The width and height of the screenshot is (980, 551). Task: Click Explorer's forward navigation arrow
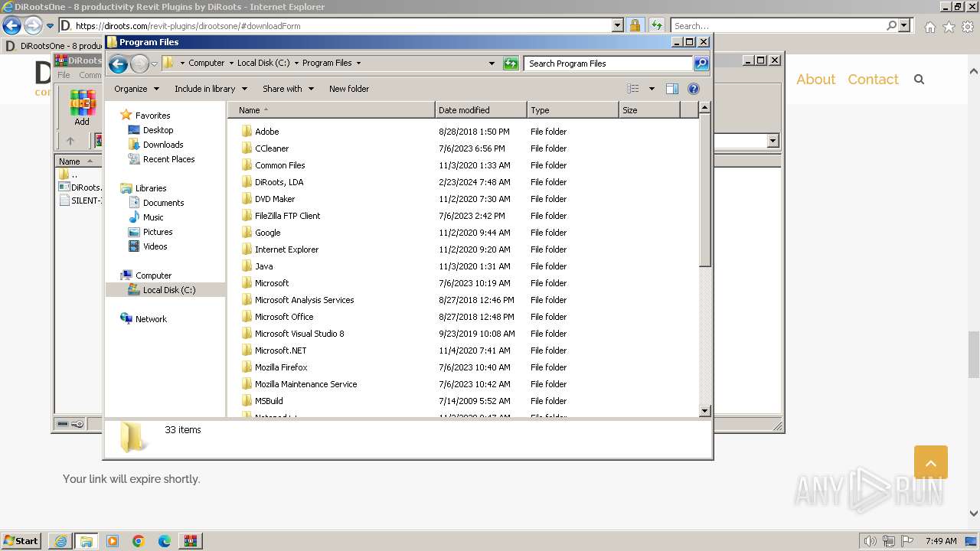(x=139, y=64)
